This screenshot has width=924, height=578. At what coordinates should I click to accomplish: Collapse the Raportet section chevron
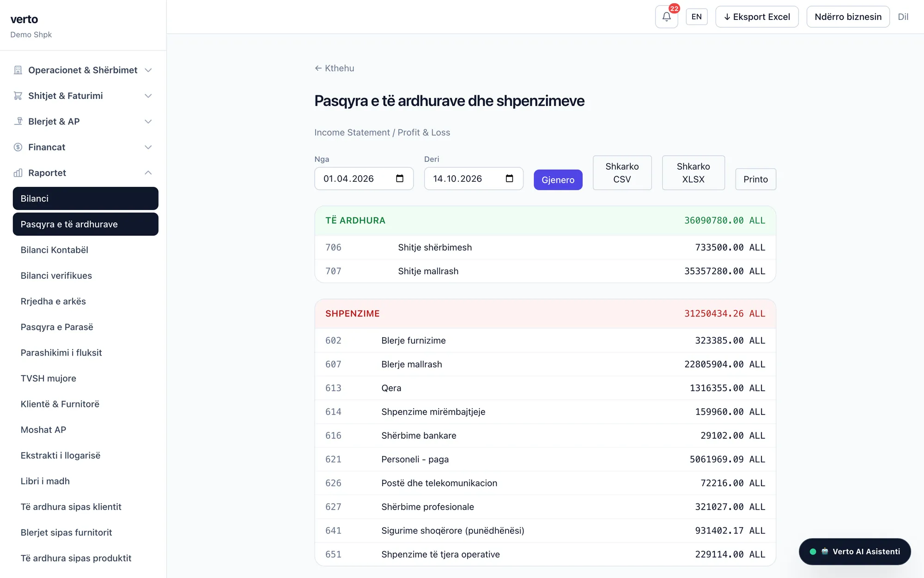click(x=148, y=173)
